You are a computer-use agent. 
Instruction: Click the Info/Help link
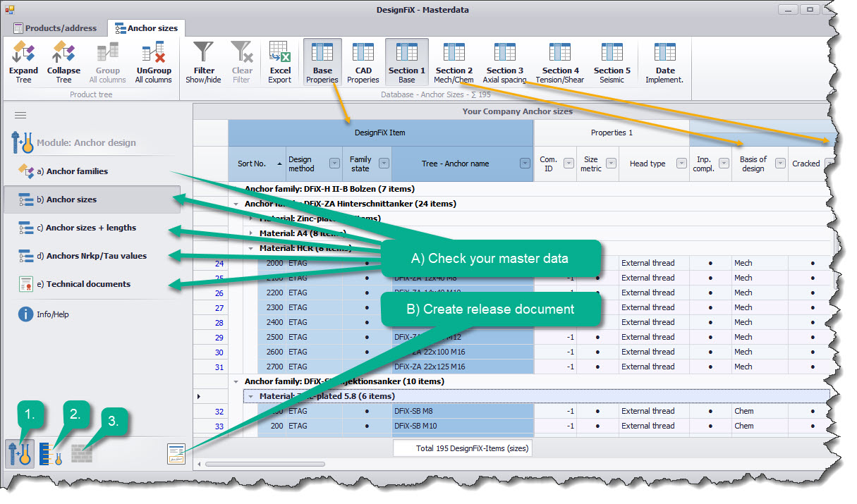pyautogui.click(x=53, y=314)
